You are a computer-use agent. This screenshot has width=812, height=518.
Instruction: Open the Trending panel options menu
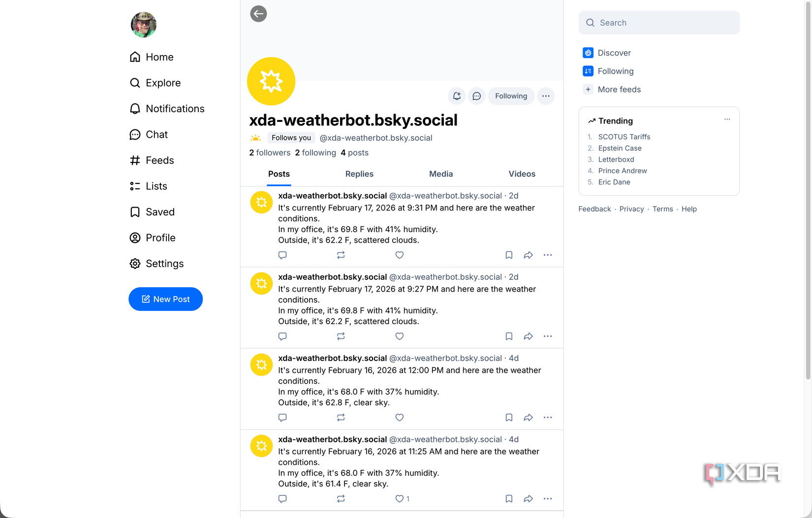click(727, 119)
